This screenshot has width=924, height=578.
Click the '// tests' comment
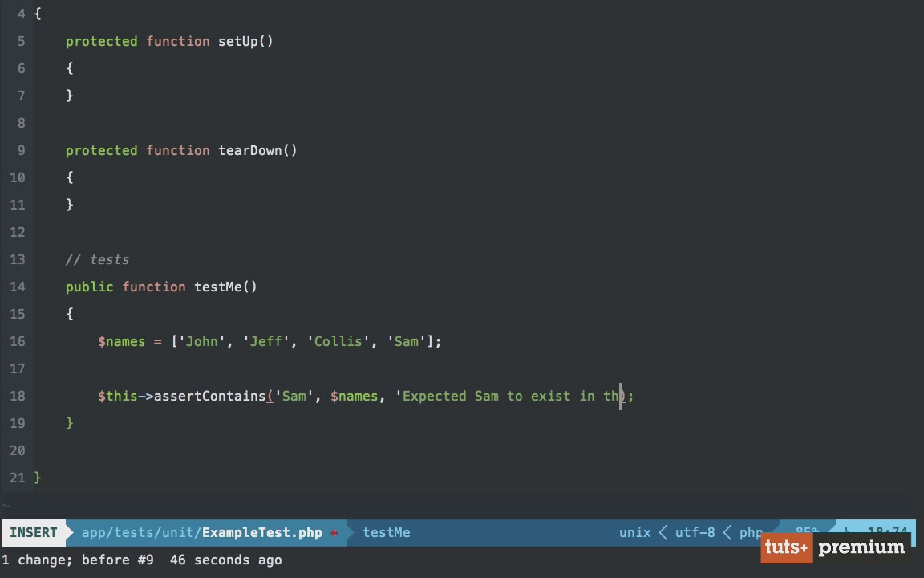coord(97,259)
